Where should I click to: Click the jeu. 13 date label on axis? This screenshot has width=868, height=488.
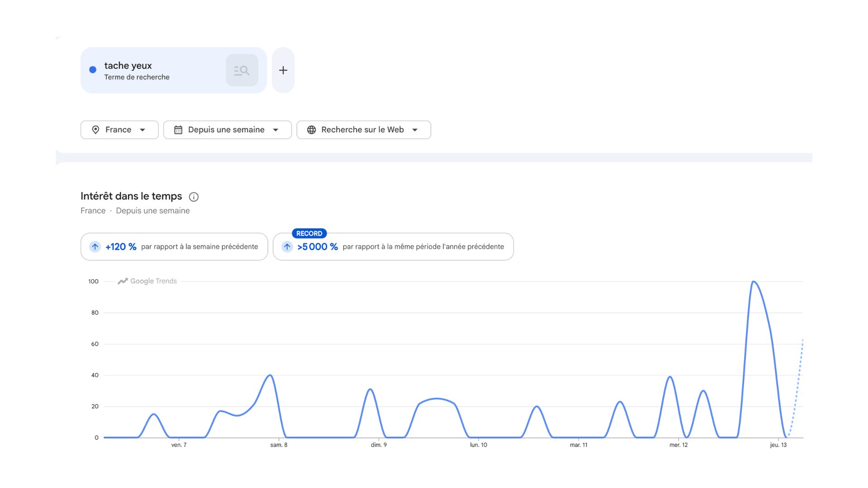point(778,445)
